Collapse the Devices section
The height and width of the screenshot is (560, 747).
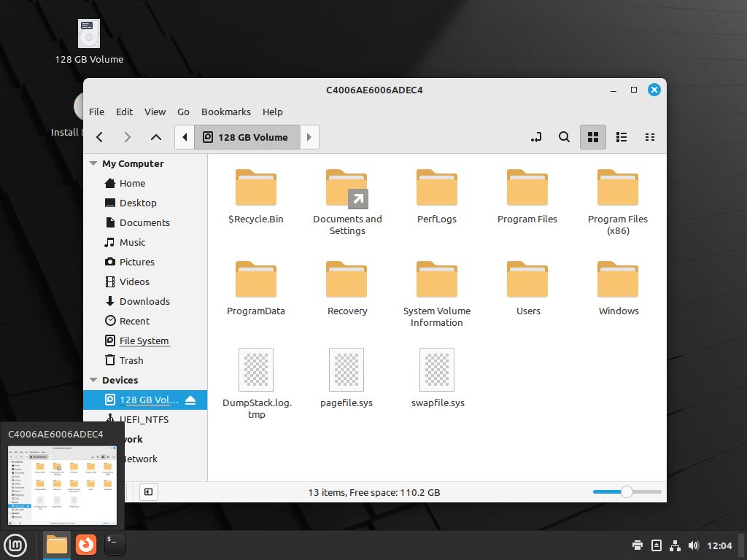point(93,381)
